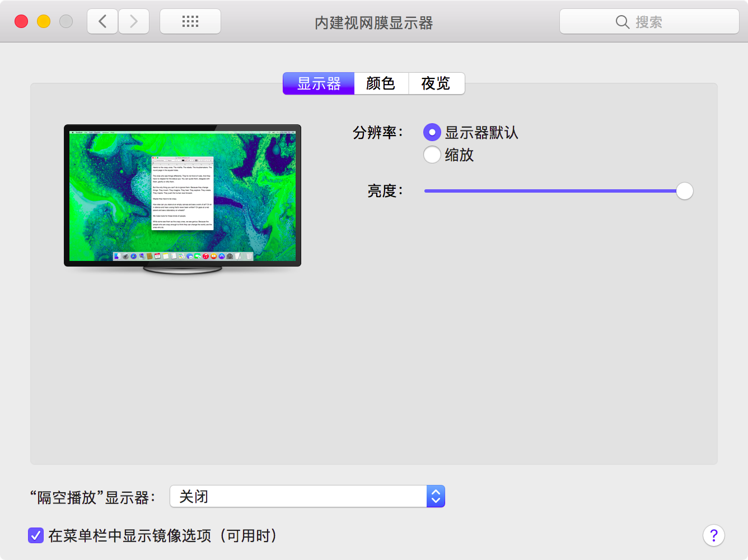This screenshot has height=560, width=748.
Task: Click the 内建视网膜显示器 window title
Action: (374, 23)
